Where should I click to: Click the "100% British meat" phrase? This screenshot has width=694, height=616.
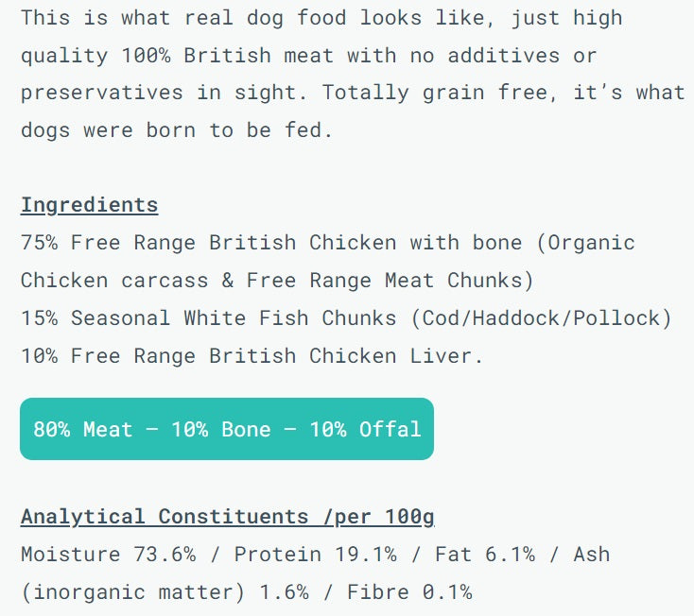pos(228,56)
